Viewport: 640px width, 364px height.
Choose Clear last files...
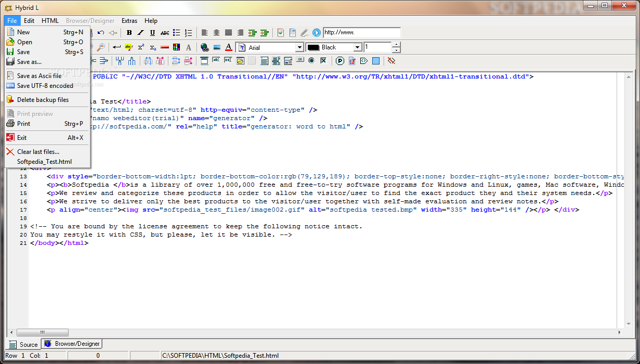[x=47, y=152]
